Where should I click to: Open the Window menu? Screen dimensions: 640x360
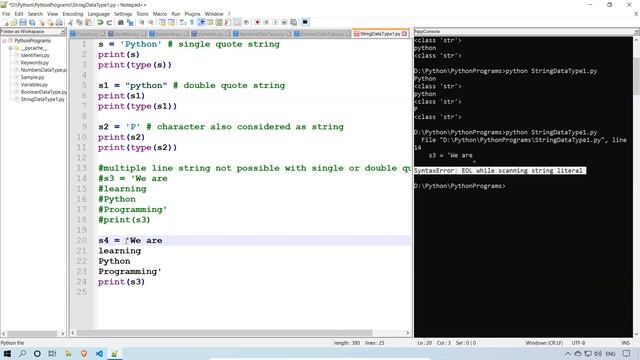coord(214,14)
